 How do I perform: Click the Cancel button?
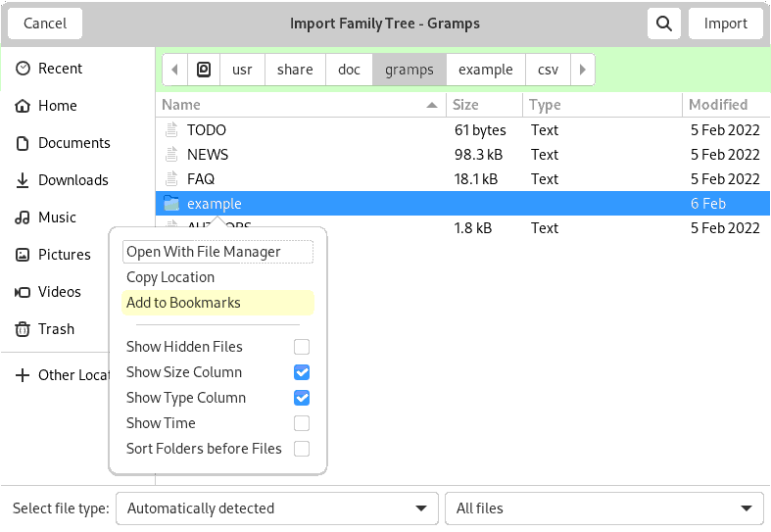(x=45, y=24)
